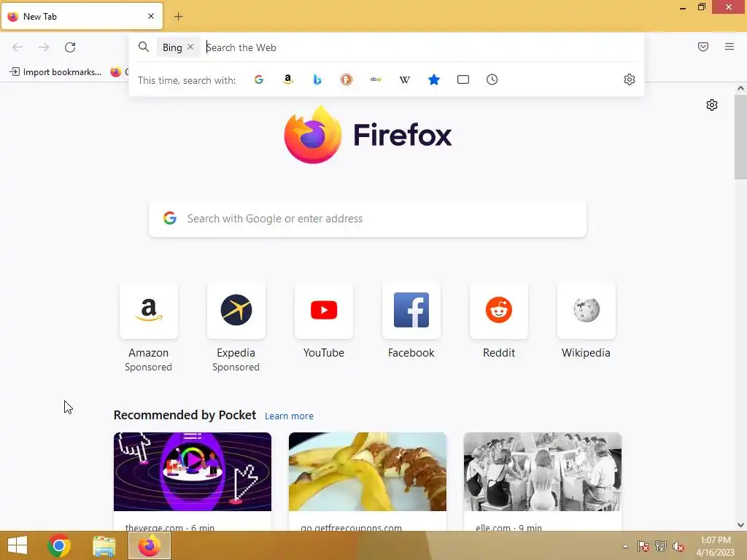The image size is (747, 560).
Task: Choose the eBay search engine icon
Action: [376, 79]
